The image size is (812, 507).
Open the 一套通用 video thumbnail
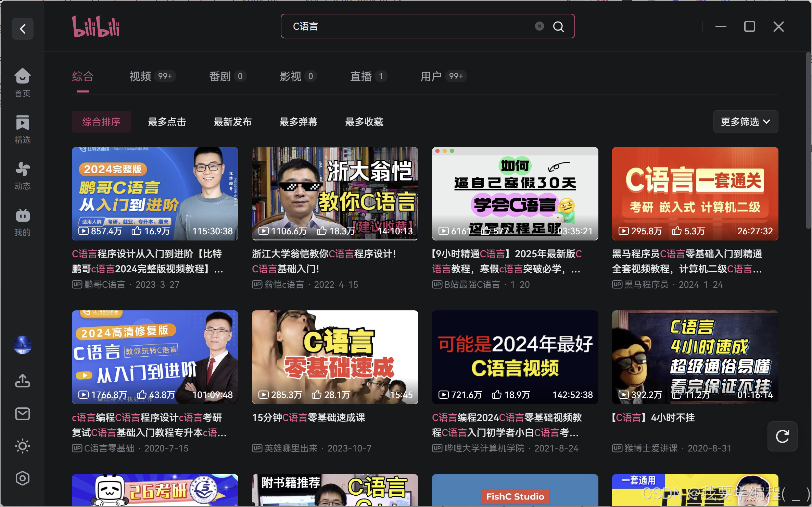(695, 490)
